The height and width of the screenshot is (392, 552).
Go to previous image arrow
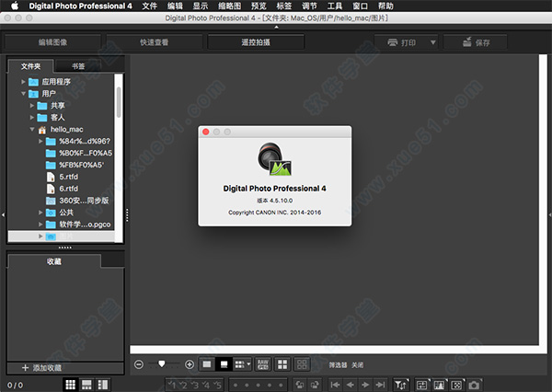(351, 385)
